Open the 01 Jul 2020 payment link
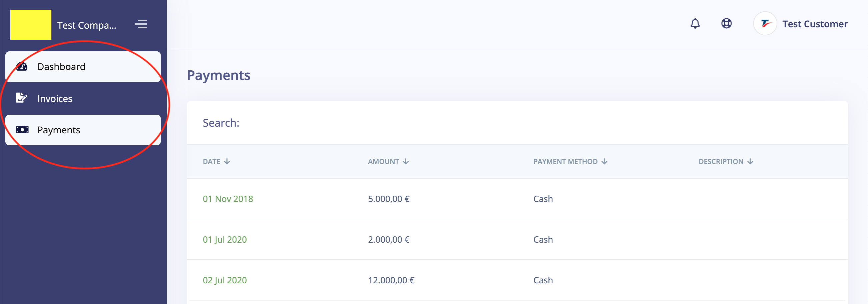Screen dimensions: 868x304 225,240
